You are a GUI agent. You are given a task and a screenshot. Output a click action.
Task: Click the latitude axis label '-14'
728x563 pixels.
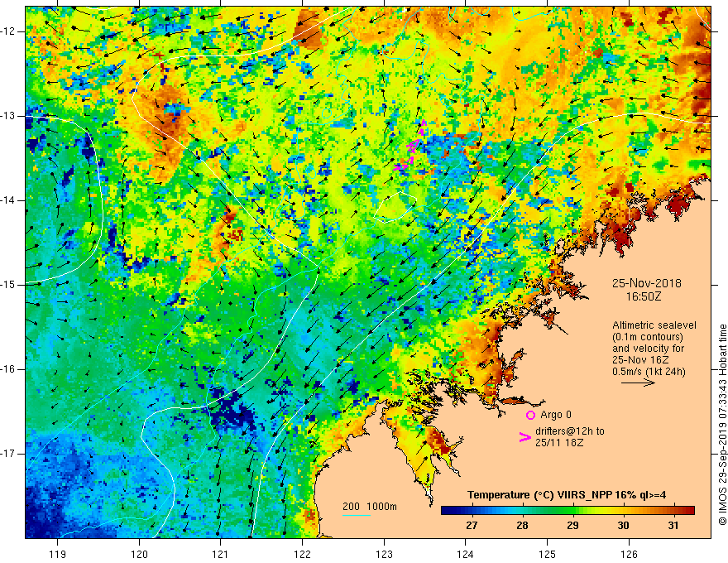tap(8, 200)
